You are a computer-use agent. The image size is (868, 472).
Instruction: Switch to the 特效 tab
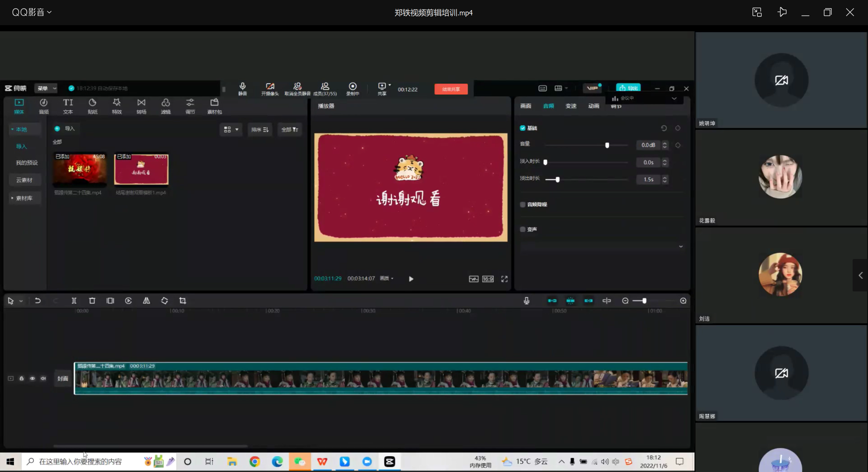117,106
